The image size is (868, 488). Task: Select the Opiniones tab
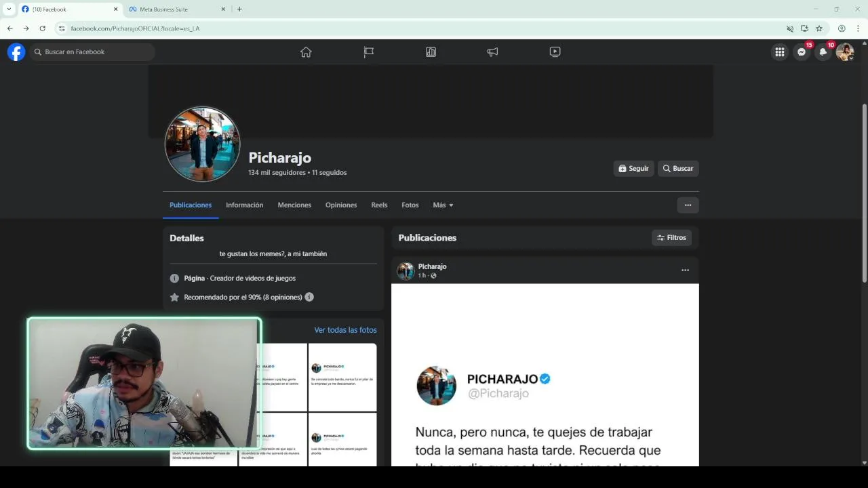(x=341, y=205)
